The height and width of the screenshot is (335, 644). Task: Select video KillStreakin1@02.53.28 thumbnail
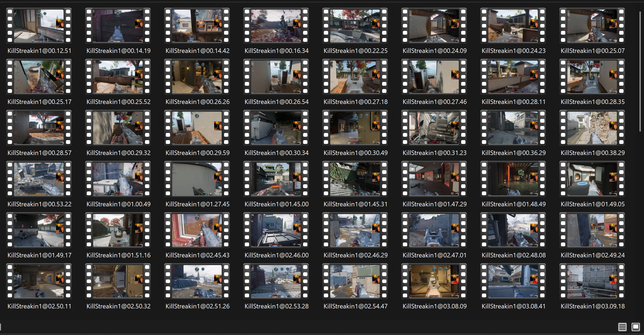pos(276,281)
